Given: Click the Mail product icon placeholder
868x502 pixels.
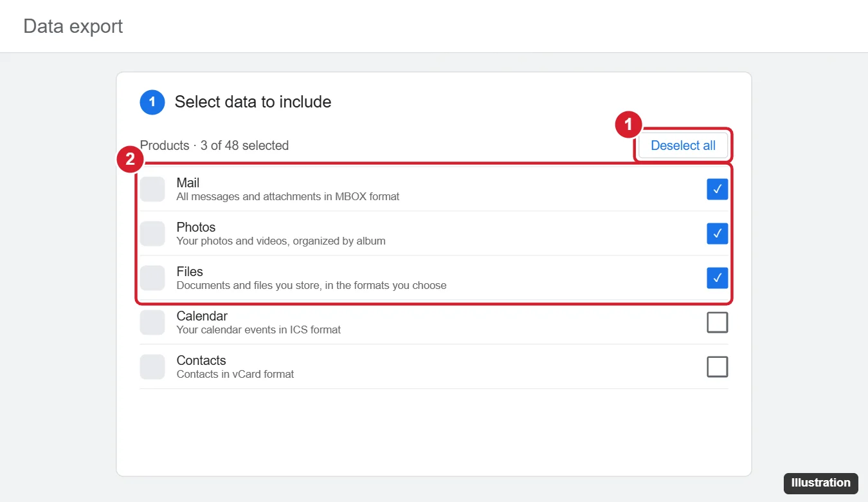Looking at the screenshot, I should point(152,189).
